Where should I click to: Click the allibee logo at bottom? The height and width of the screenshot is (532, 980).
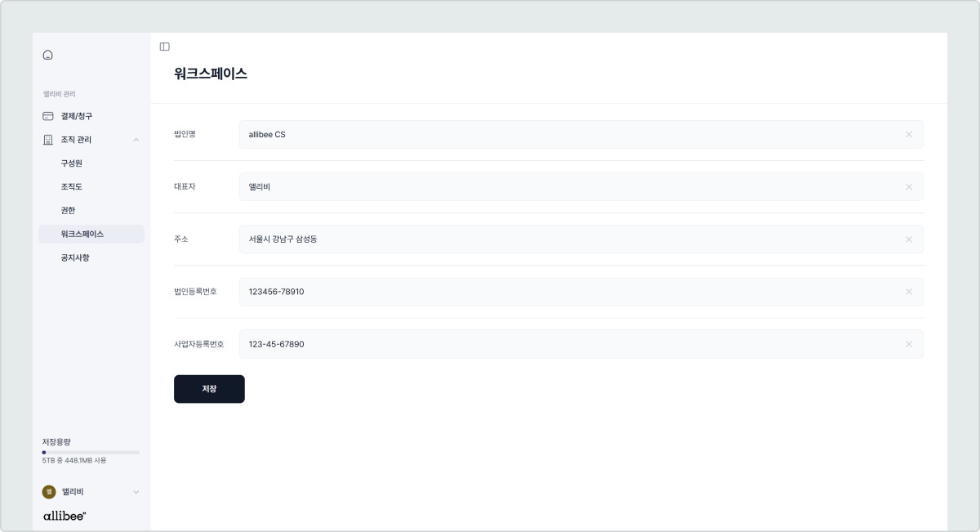(x=65, y=516)
